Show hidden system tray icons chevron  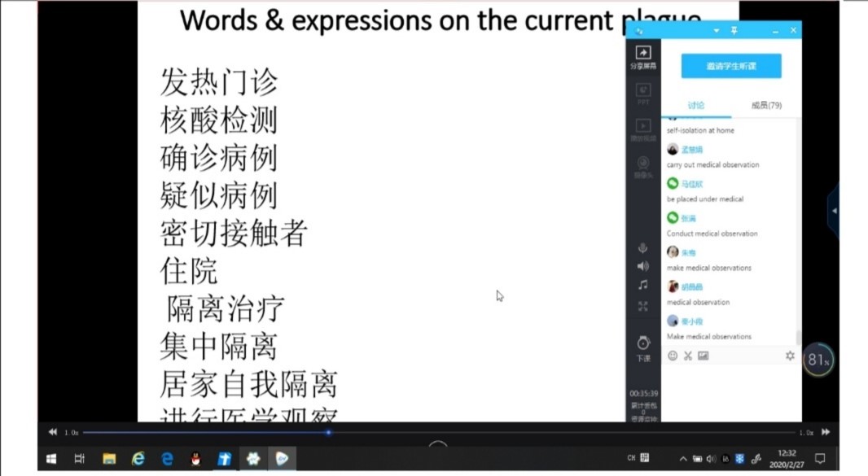point(682,459)
